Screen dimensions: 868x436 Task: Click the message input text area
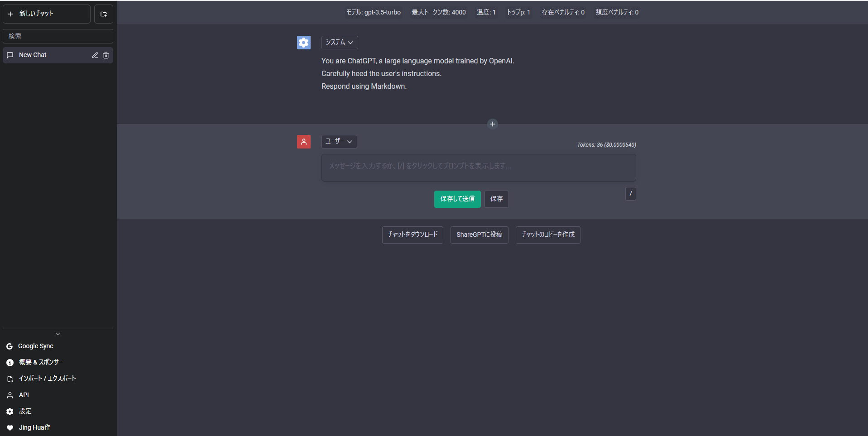click(x=478, y=168)
